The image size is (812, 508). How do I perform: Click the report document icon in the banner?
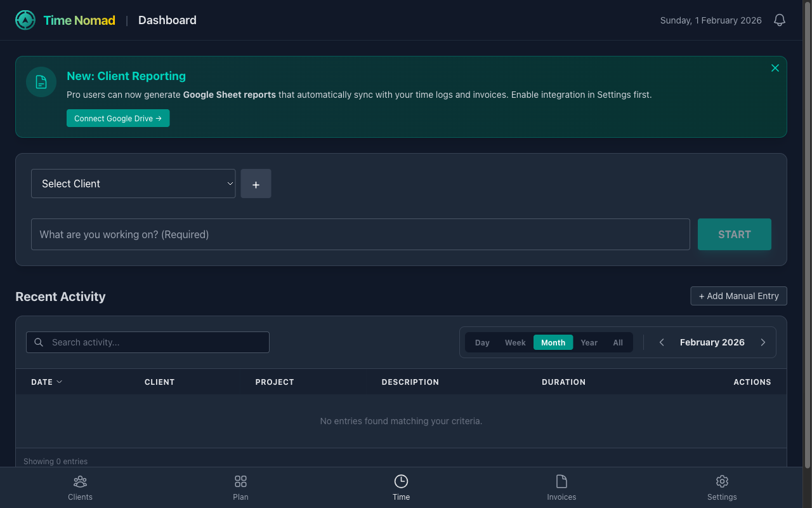[41, 81]
